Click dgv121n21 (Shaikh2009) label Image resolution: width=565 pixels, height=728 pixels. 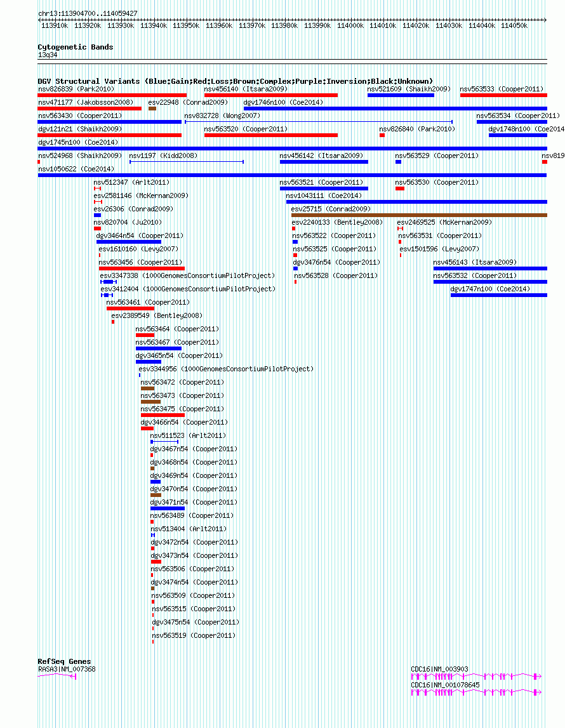(80, 129)
